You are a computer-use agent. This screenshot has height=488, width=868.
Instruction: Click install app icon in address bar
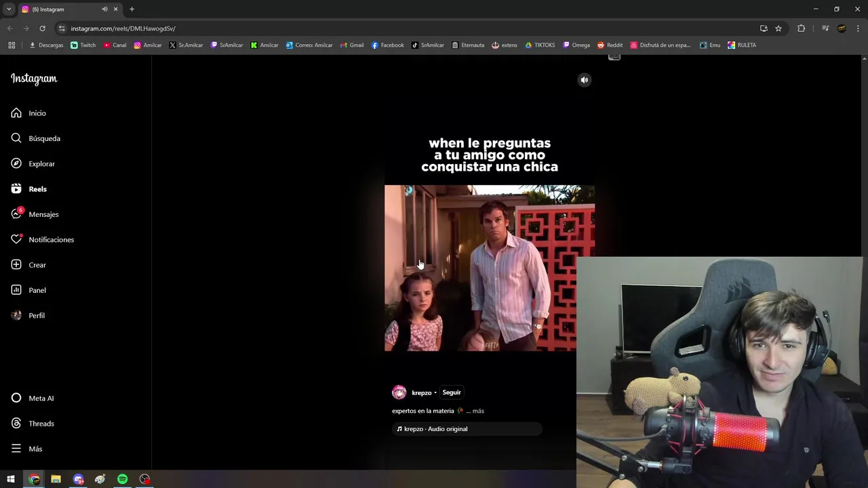[764, 28]
